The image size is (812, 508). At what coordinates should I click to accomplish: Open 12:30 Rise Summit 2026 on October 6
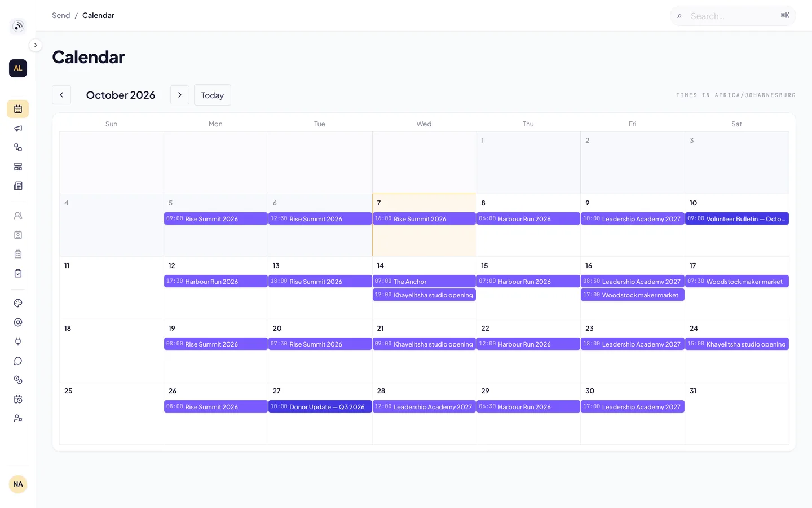pyautogui.click(x=320, y=218)
